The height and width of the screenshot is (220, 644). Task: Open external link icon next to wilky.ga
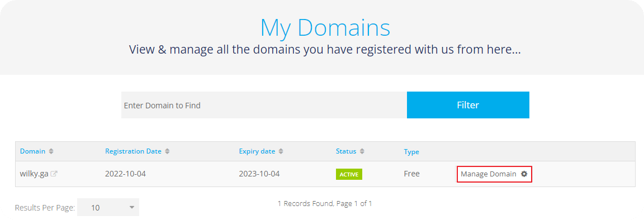[54, 174]
